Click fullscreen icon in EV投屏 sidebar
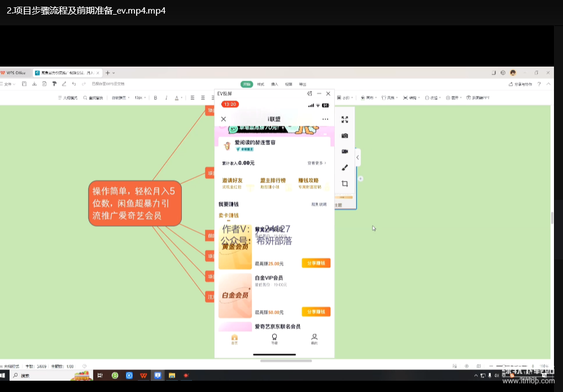This screenshot has height=392, width=563. [344, 120]
